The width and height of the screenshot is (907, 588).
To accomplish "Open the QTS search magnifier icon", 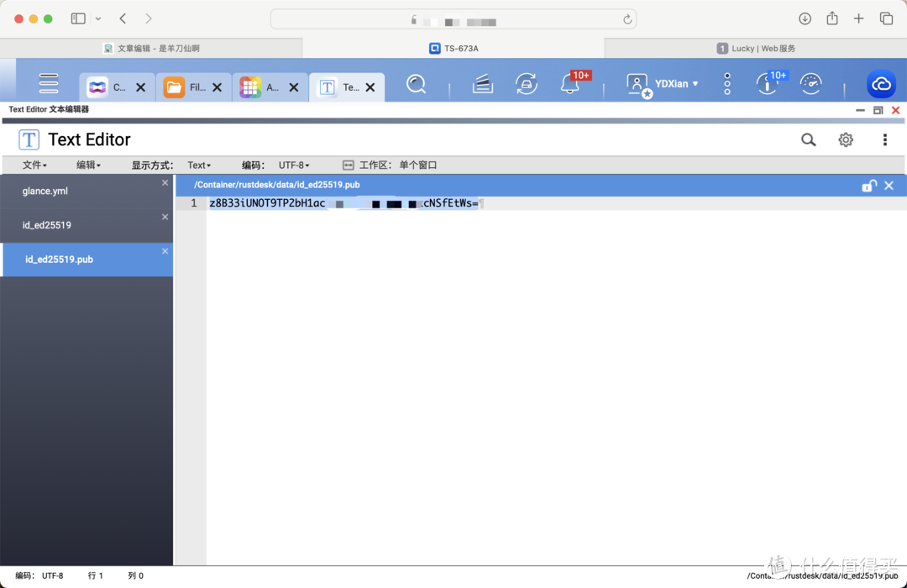I will (x=416, y=85).
